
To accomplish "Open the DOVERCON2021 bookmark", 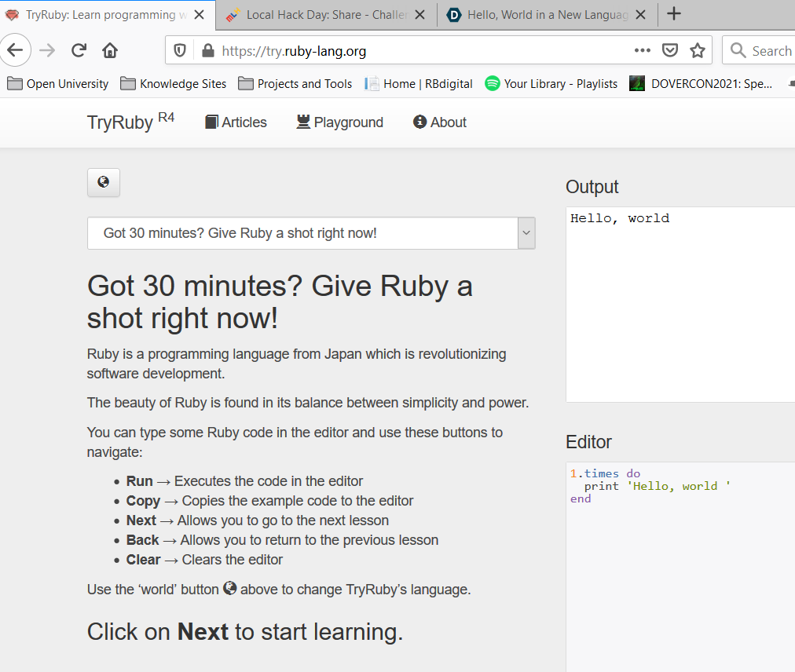I will click(701, 84).
